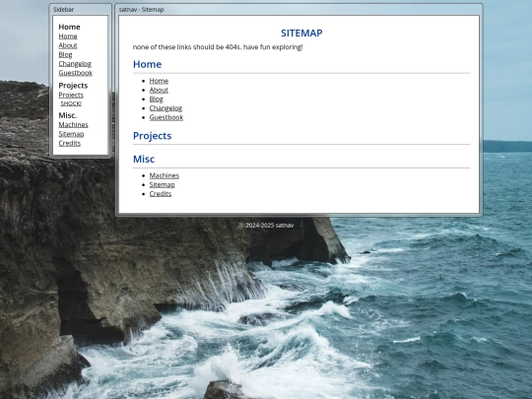Click the bold Misc. heading in the sidebar
Screen dimensions: 532x399
(68, 115)
